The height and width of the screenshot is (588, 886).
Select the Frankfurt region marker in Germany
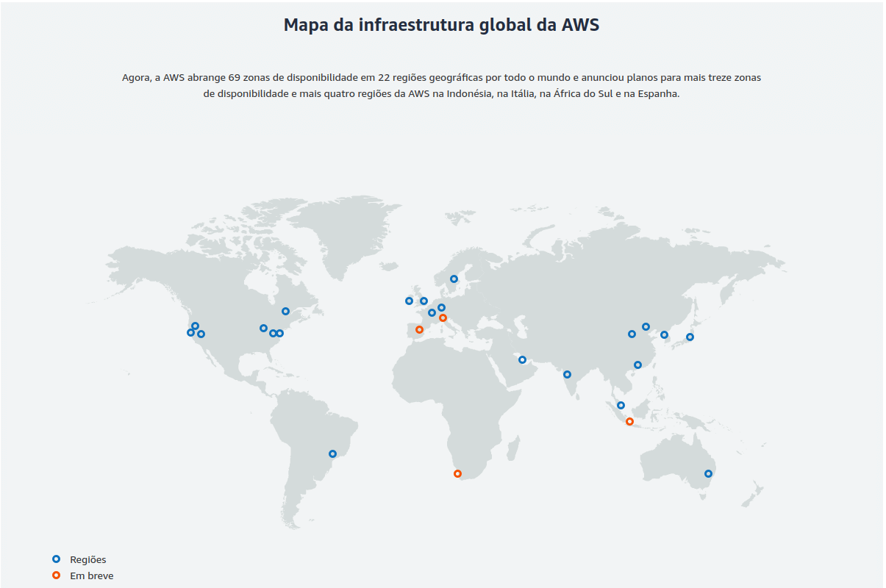tap(441, 307)
